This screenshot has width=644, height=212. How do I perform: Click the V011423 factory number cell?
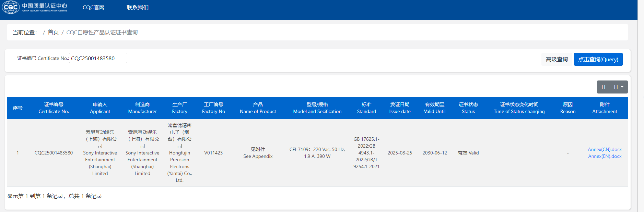213,153
